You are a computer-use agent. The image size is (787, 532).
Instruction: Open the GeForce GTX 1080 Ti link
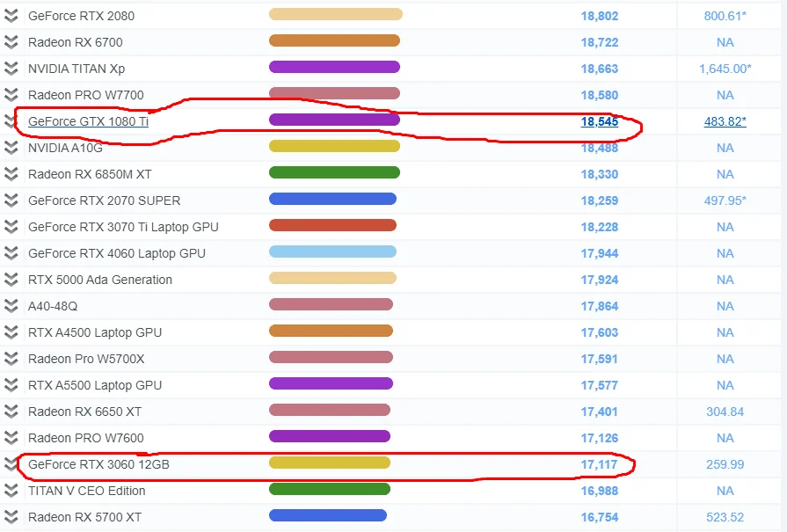click(x=88, y=121)
